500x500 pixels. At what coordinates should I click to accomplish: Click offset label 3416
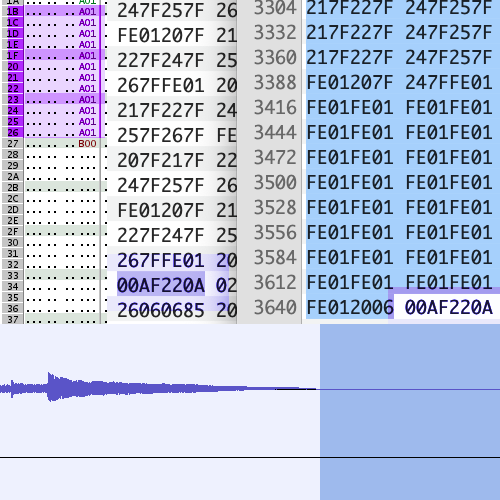pos(275,107)
